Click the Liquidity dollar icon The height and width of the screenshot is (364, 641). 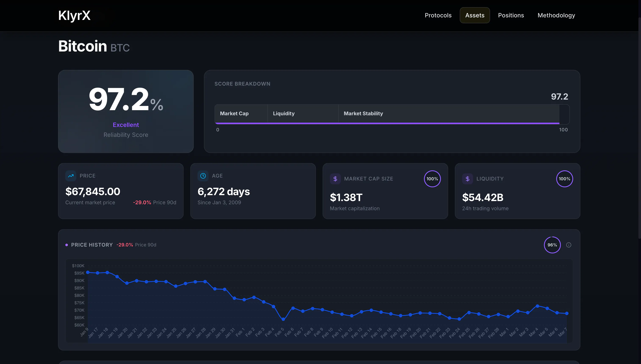(x=467, y=179)
